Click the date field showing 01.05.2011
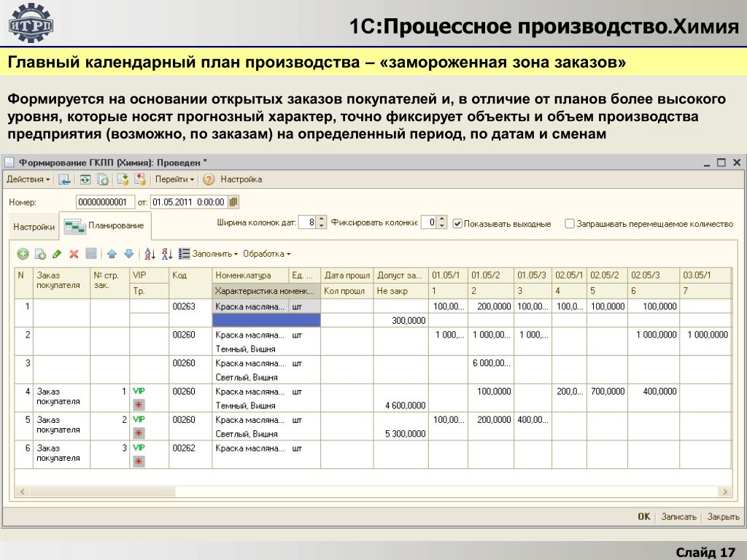This screenshot has width=747, height=560. [x=189, y=202]
